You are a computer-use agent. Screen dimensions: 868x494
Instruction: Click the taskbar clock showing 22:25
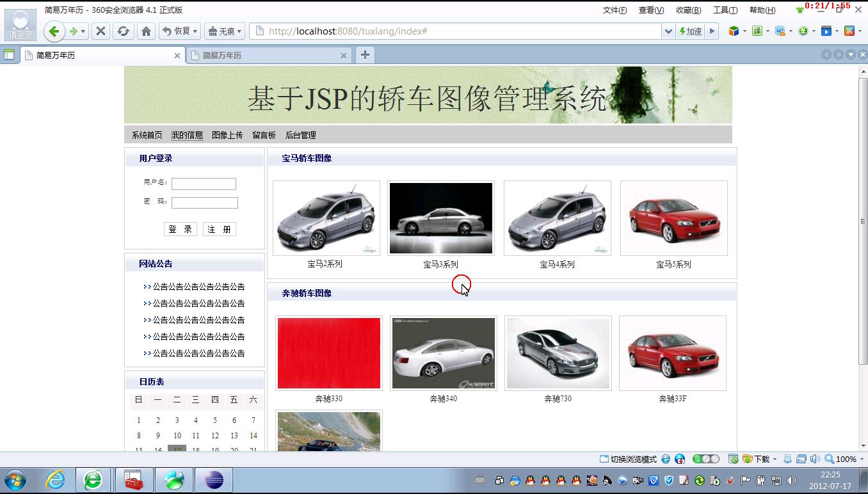point(830,480)
